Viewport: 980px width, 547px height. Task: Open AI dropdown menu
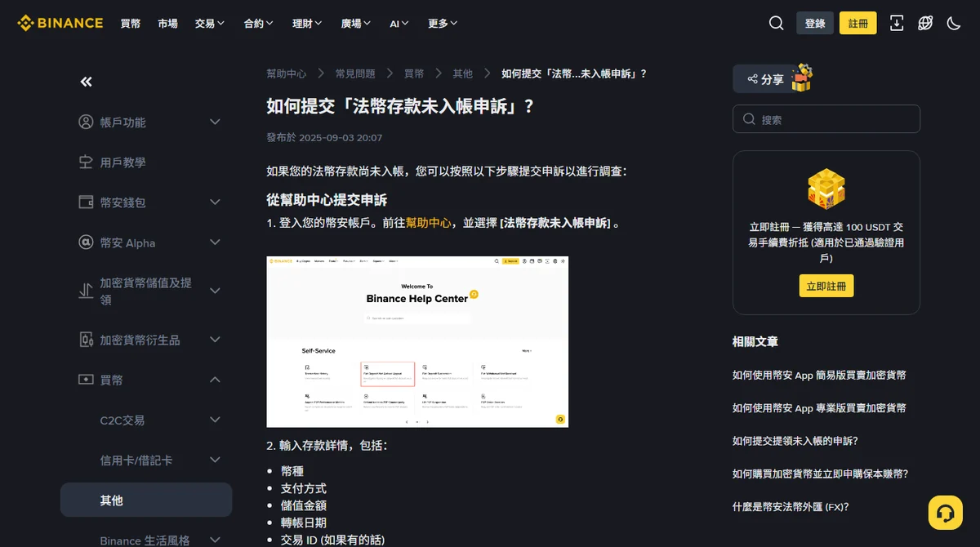[399, 24]
